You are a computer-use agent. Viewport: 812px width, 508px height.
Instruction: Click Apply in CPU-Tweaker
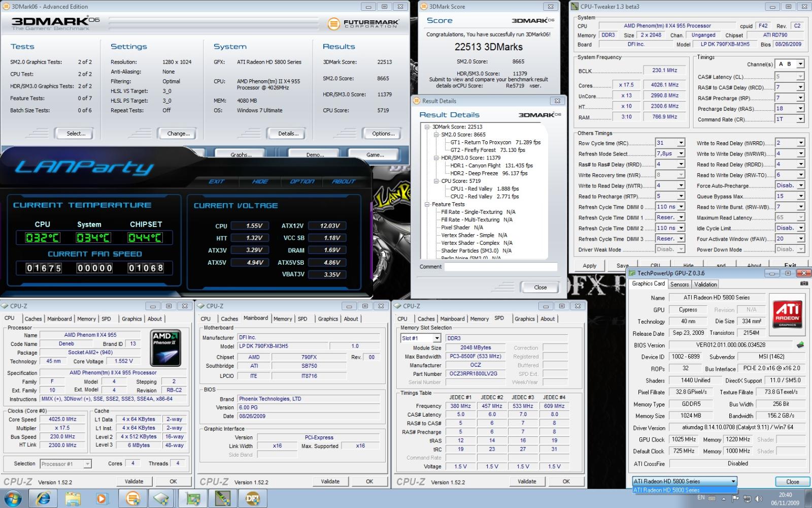(590, 266)
